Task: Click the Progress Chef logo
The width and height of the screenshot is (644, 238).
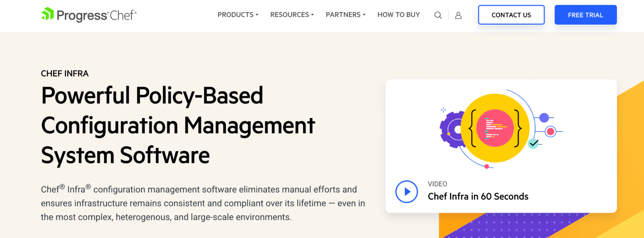Action: pos(89,15)
